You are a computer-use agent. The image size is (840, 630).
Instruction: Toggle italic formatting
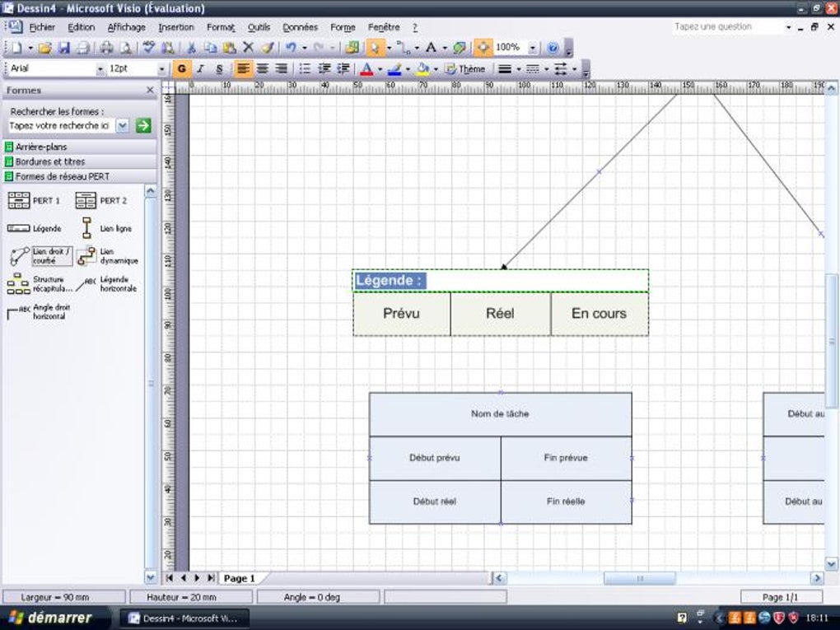200,69
